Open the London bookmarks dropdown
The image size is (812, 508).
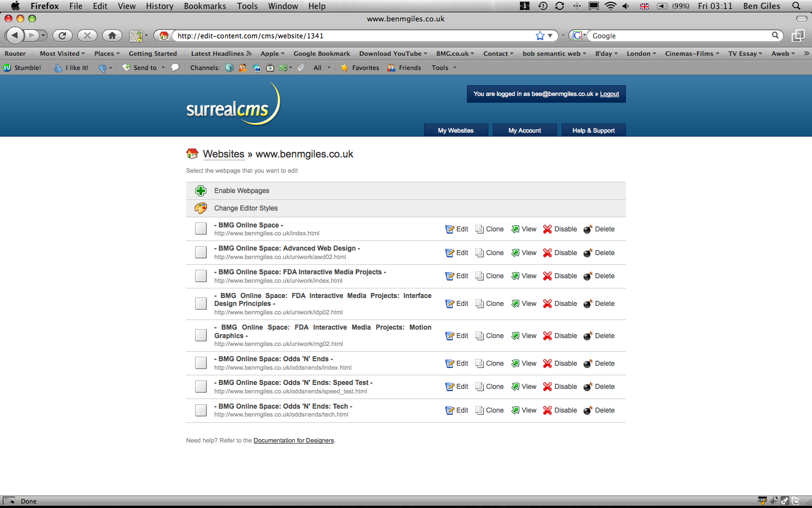[x=641, y=54]
